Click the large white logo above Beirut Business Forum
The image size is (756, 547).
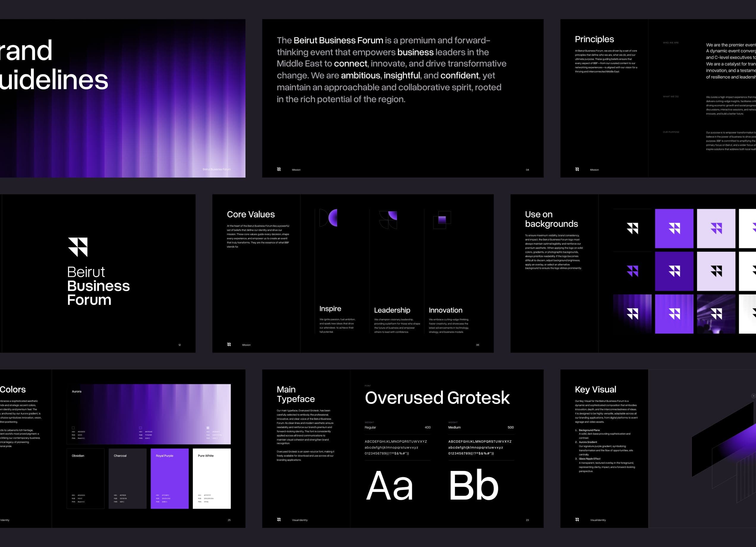click(78, 247)
